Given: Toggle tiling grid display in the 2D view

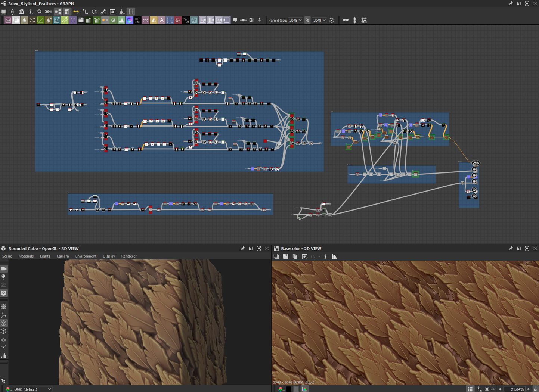Looking at the screenshot, I should click(x=470, y=389).
